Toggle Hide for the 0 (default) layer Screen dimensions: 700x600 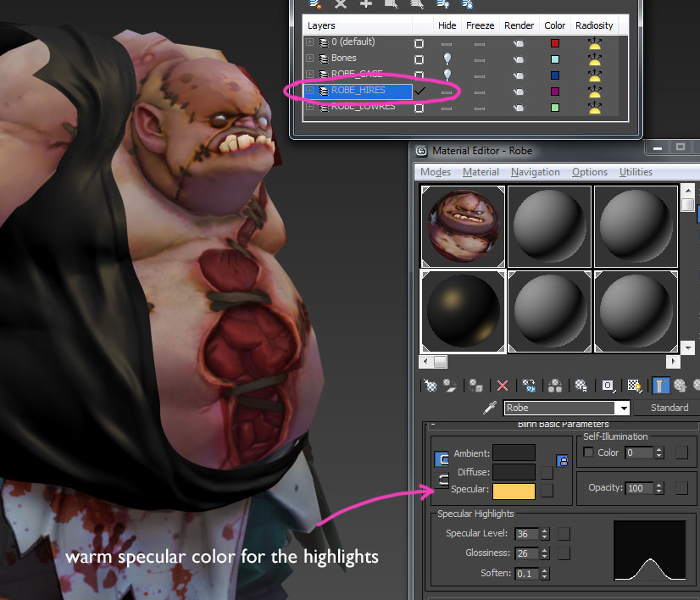coord(447,44)
